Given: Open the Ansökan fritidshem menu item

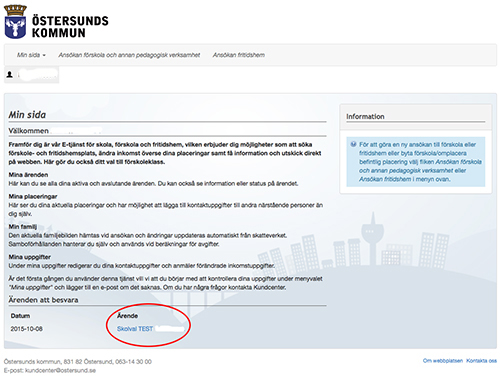Looking at the screenshot, I should 239,55.
